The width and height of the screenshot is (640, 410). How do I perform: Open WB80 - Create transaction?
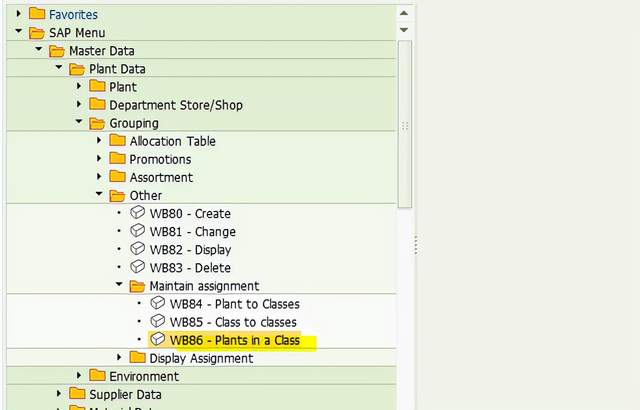click(190, 213)
